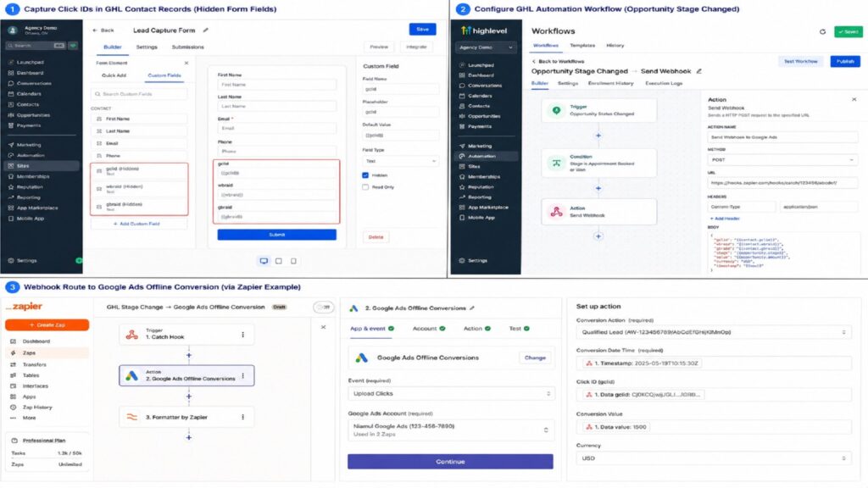Switch form preview to mobile view icon
The width and height of the screenshot is (868, 488).
pyautogui.click(x=293, y=261)
